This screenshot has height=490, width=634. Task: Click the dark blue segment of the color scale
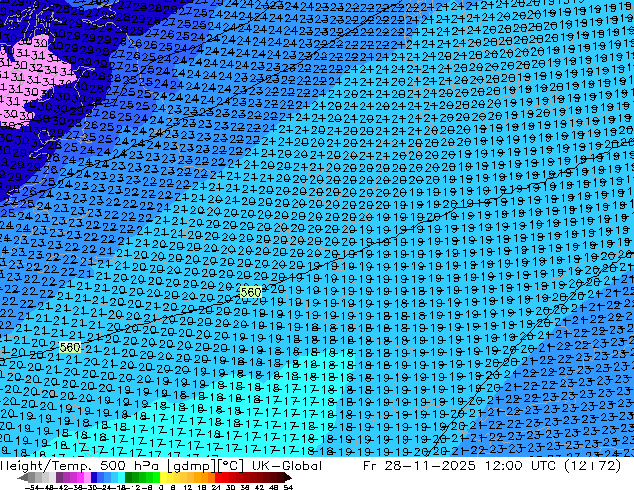(x=94, y=478)
